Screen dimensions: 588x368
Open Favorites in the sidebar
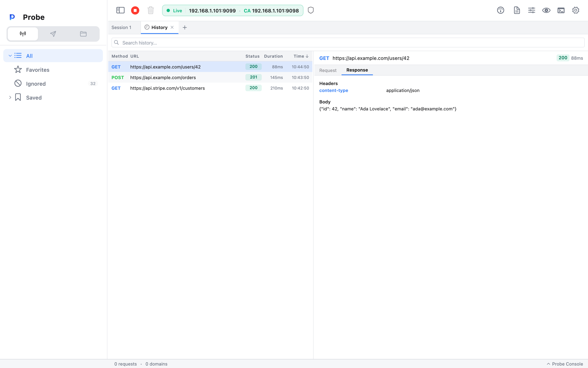coord(53,70)
